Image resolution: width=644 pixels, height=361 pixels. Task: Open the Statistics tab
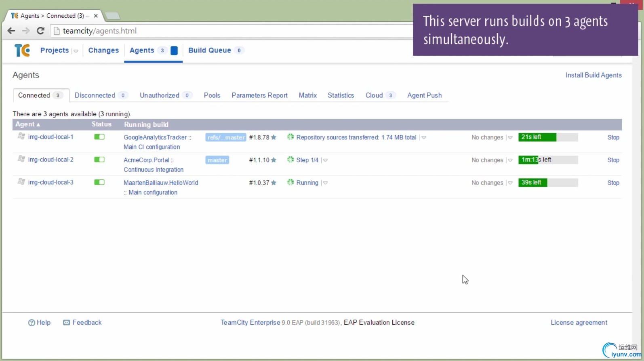[341, 95]
